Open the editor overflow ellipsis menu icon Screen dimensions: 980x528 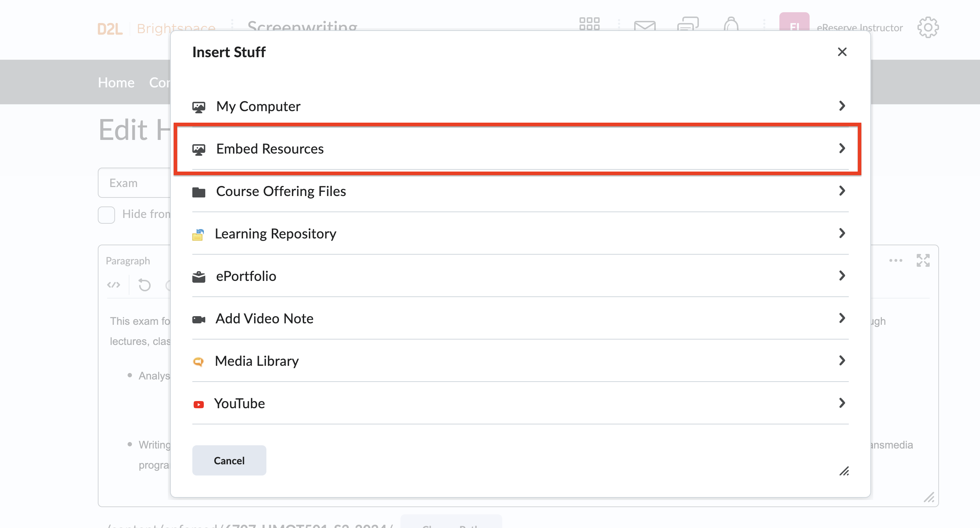pyautogui.click(x=896, y=260)
